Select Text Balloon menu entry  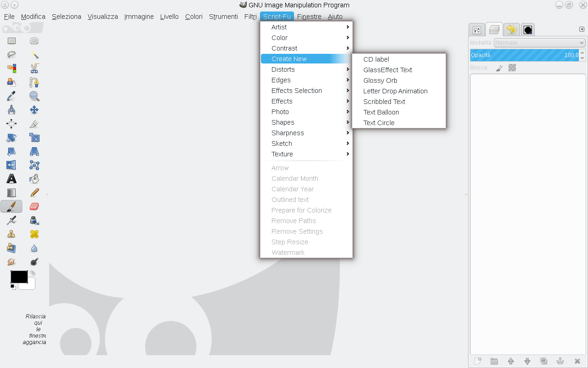click(399, 112)
